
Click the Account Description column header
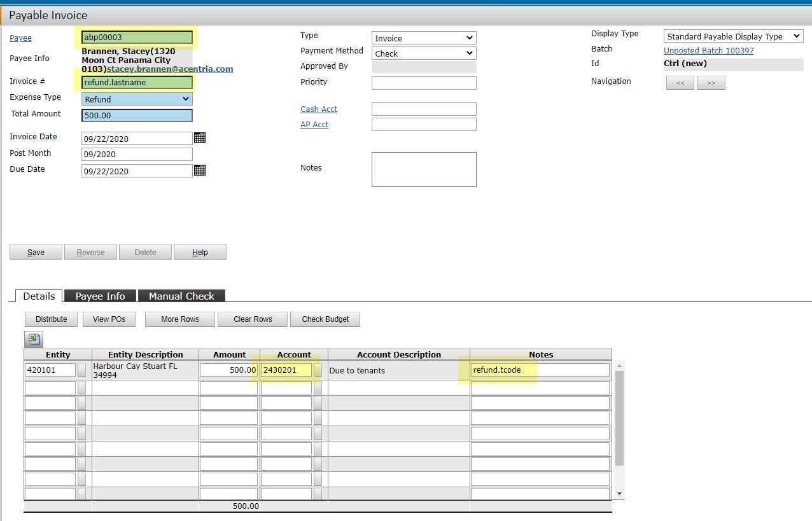tap(399, 355)
